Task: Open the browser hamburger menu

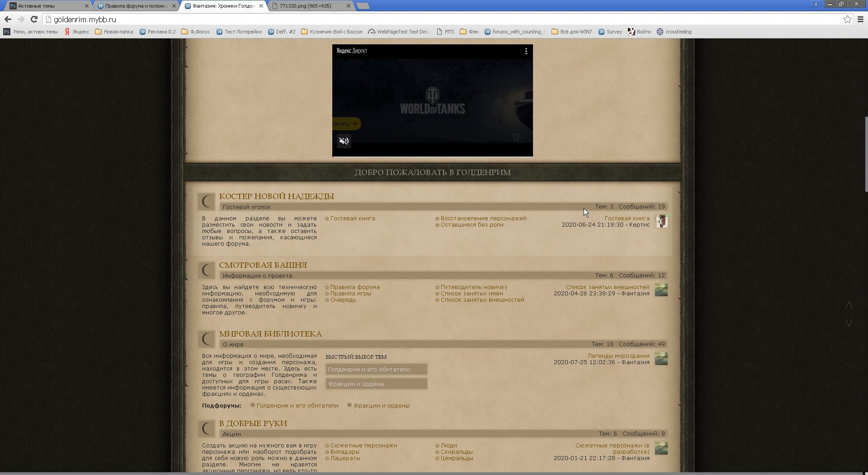Action: coord(860,19)
